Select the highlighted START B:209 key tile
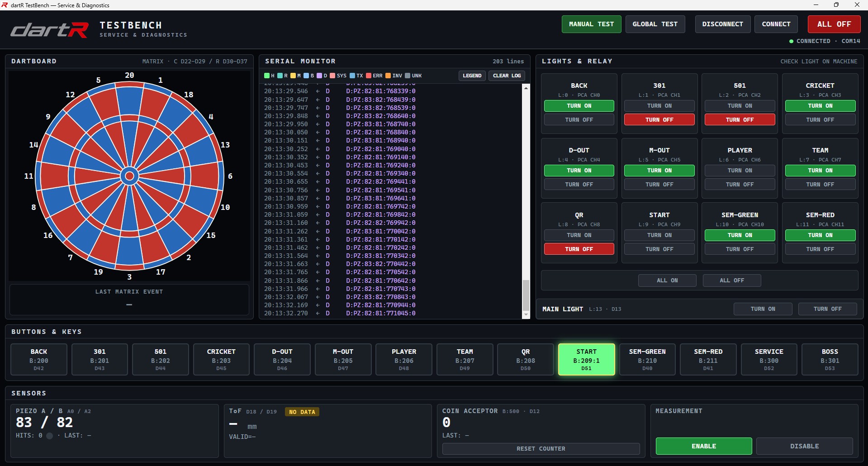 tap(587, 360)
